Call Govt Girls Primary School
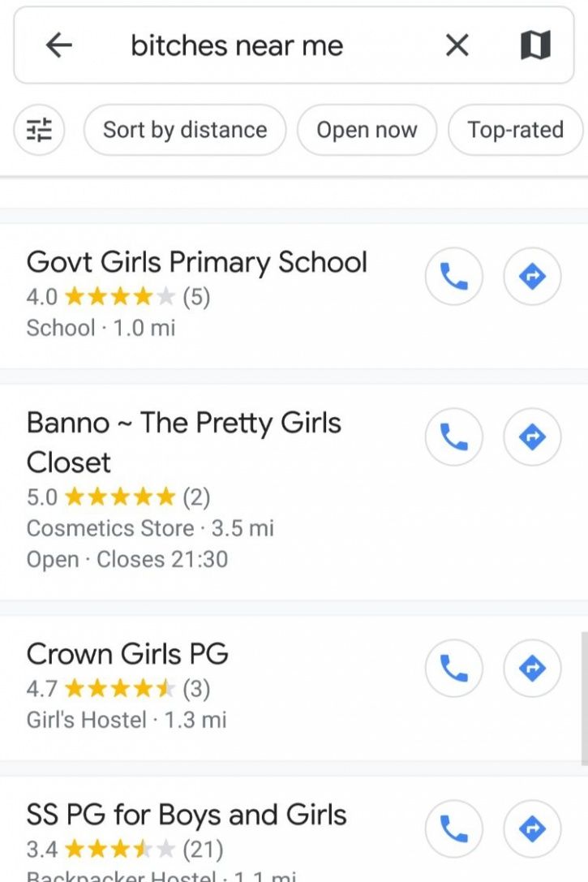The width and height of the screenshot is (588, 882). tap(453, 276)
